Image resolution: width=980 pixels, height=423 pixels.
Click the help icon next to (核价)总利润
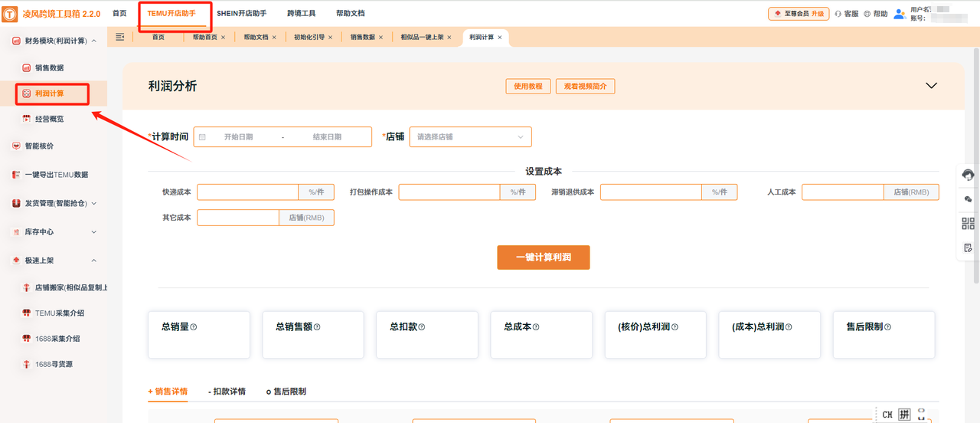coord(675,327)
